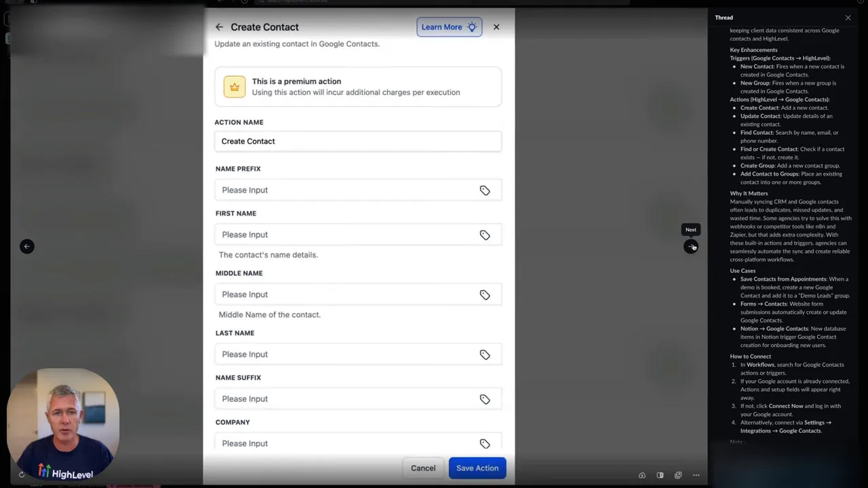This screenshot has height=488, width=868.
Task: Click inside the Action Name field
Action: [x=358, y=141]
